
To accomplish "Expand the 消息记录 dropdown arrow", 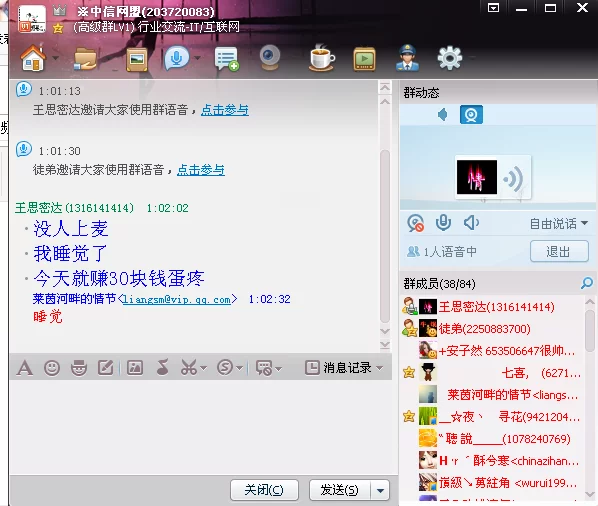I will point(379,368).
